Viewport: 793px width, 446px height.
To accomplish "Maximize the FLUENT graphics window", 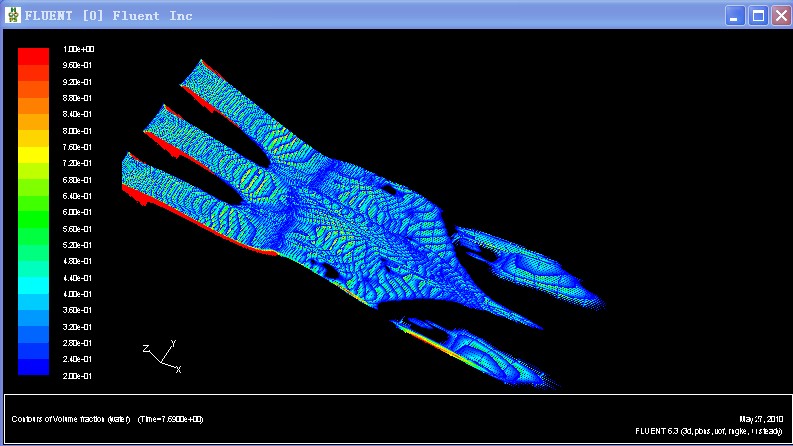I will click(758, 15).
